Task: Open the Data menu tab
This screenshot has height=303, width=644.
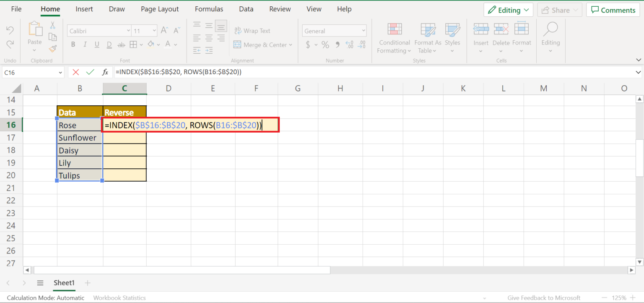Action: point(246,9)
